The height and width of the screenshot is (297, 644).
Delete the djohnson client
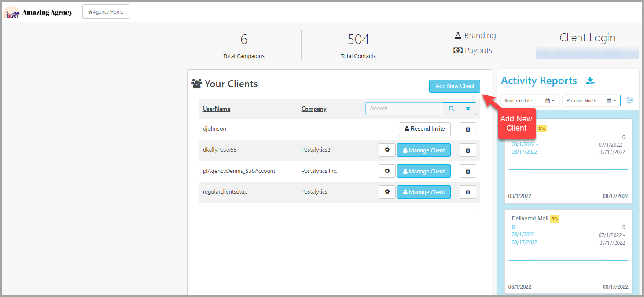(468, 129)
